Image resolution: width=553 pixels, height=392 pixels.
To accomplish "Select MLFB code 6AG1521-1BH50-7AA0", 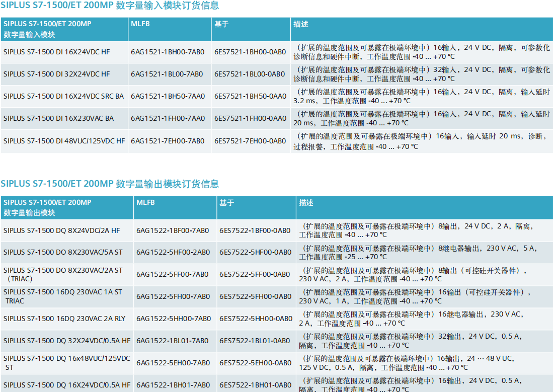I will pos(168,96).
